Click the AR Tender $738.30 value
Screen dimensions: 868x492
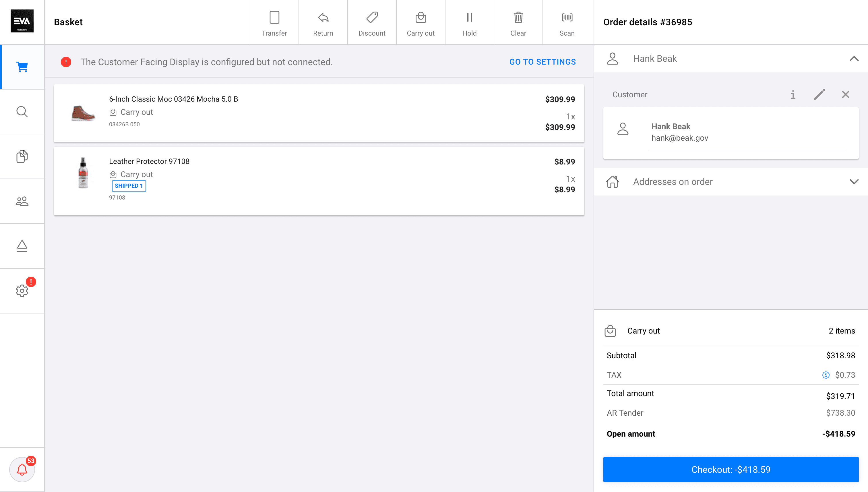pos(840,413)
